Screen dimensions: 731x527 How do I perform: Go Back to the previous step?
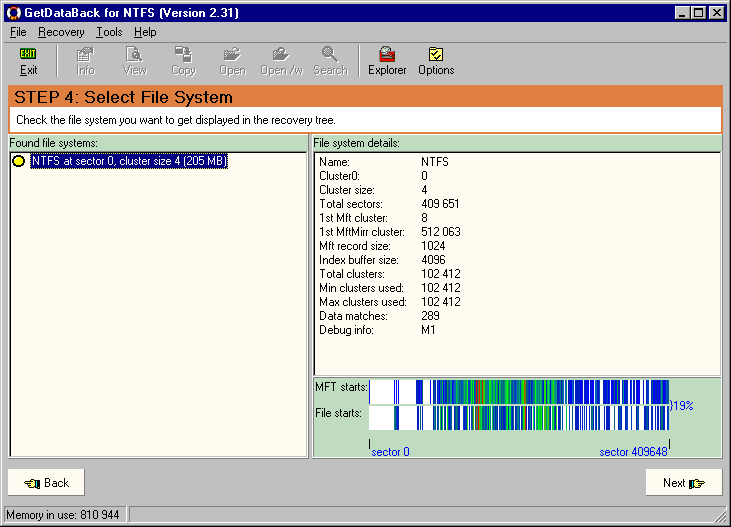tap(46, 483)
